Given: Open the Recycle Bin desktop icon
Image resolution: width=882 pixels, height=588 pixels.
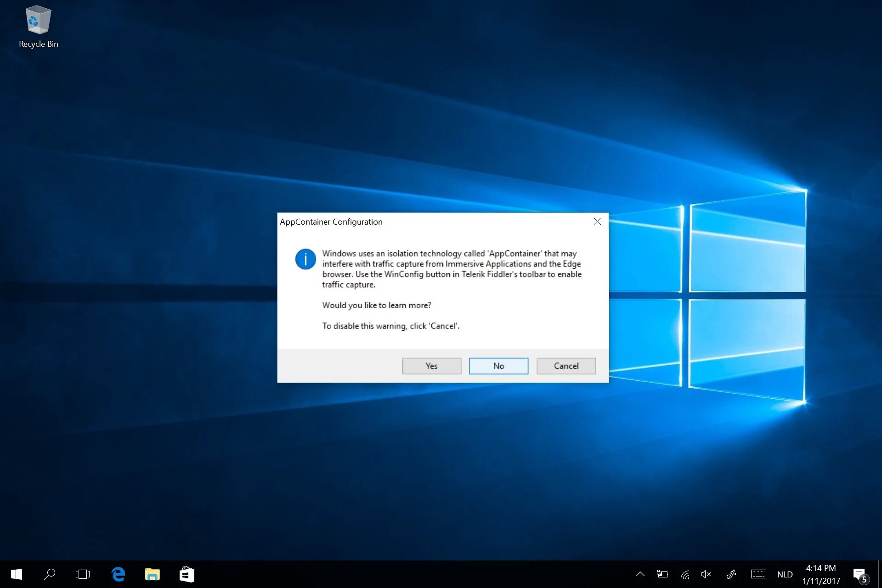Looking at the screenshot, I should click(x=38, y=26).
